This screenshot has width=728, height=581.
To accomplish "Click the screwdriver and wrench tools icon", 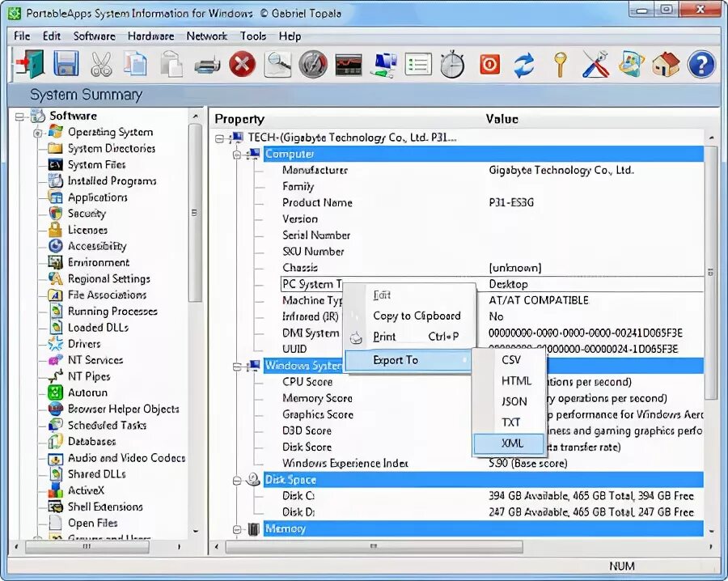I will point(595,64).
